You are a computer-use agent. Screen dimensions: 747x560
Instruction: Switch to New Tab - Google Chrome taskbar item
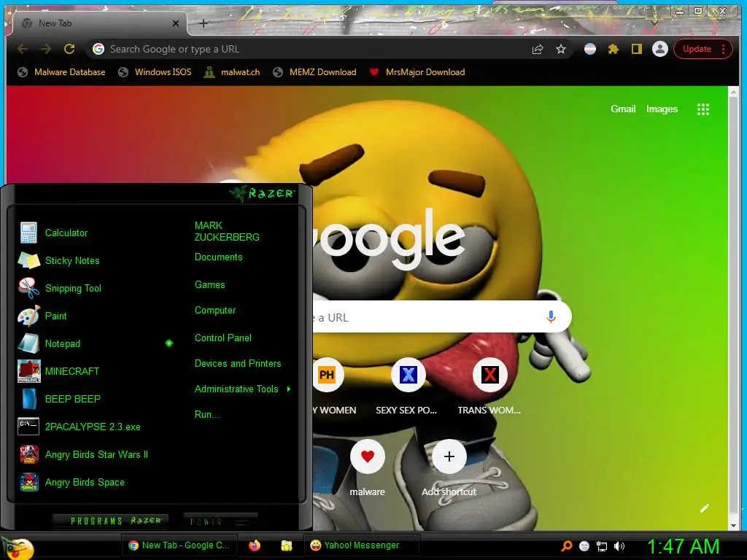[179, 545]
